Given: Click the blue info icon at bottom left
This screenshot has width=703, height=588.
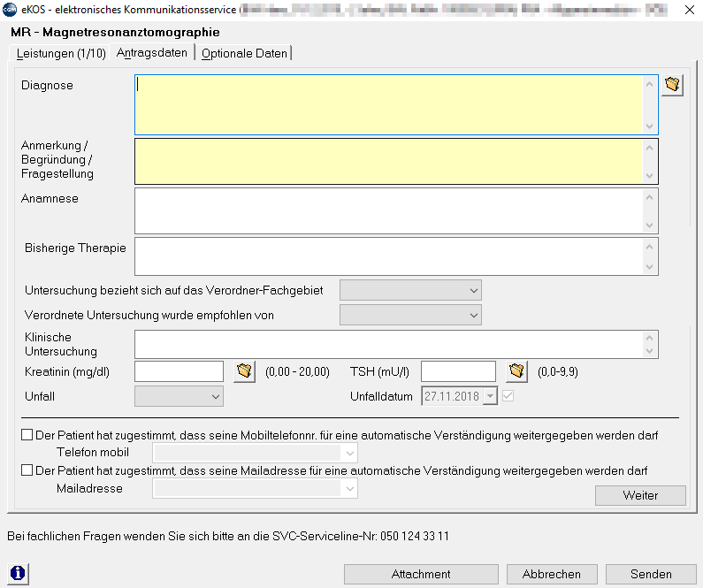Looking at the screenshot, I should [18, 573].
